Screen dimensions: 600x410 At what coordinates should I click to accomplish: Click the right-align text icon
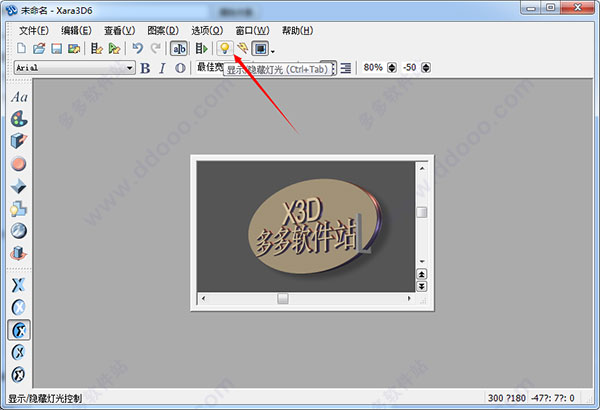tap(346, 68)
